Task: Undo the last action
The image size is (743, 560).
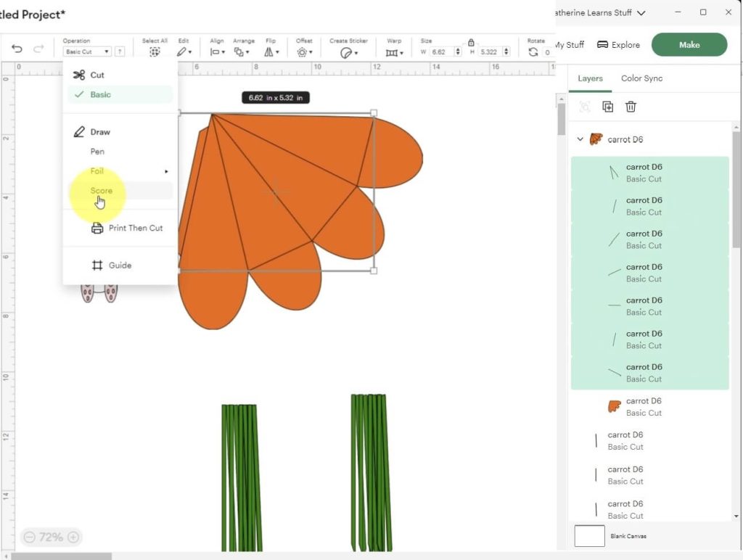Action: 17,49
